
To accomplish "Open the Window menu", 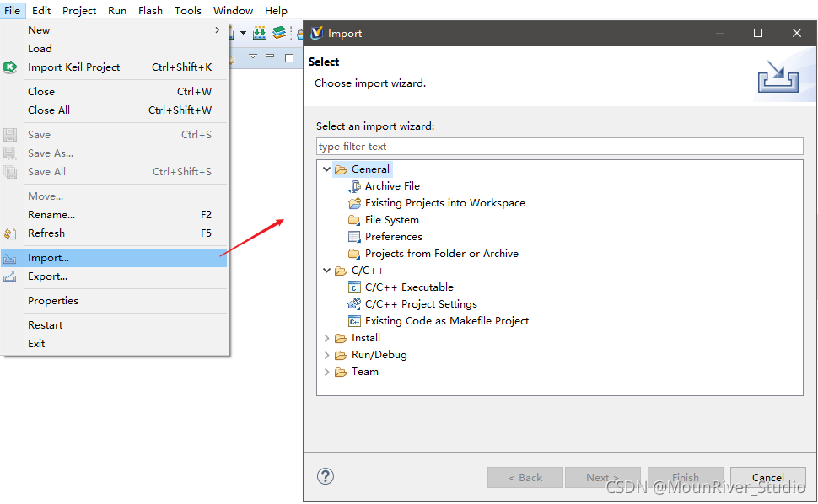I will (x=234, y=10).
